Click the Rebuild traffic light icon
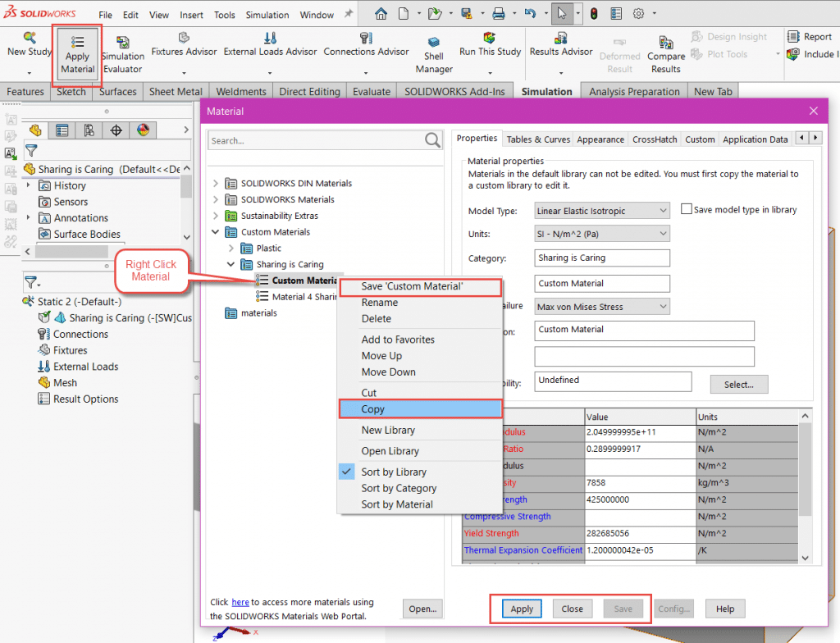Screen dimensions: 840x643 pos(594,14)
